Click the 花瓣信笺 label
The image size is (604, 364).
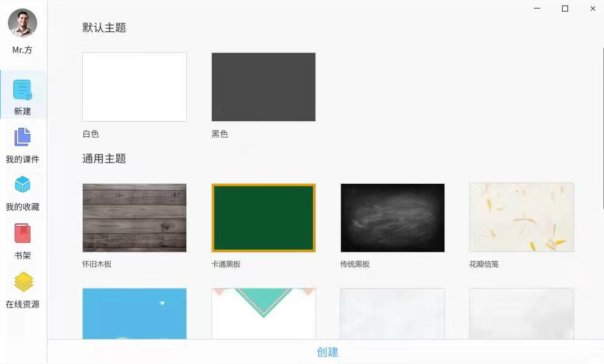[484, 264]
